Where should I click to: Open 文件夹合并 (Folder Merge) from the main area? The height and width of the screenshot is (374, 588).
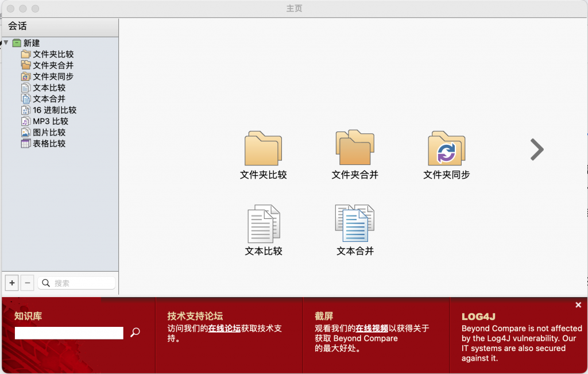[x=354, y=149]
